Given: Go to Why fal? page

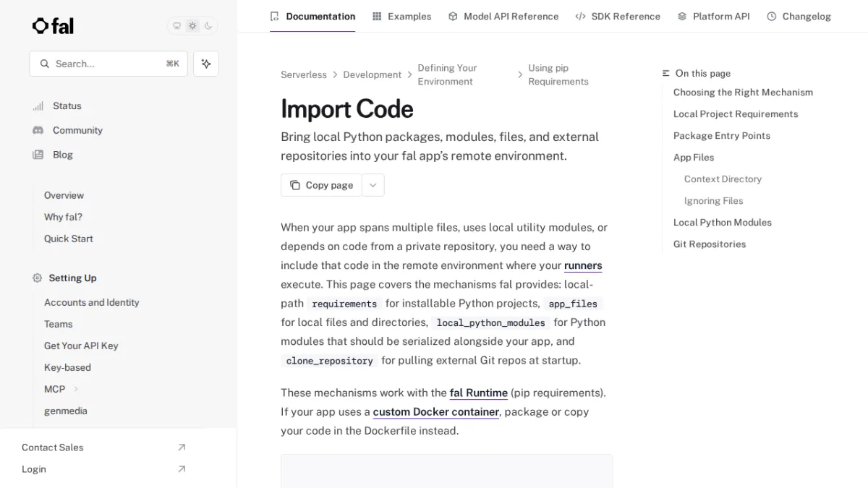Looking at the screenshot, I should (63, 217).
